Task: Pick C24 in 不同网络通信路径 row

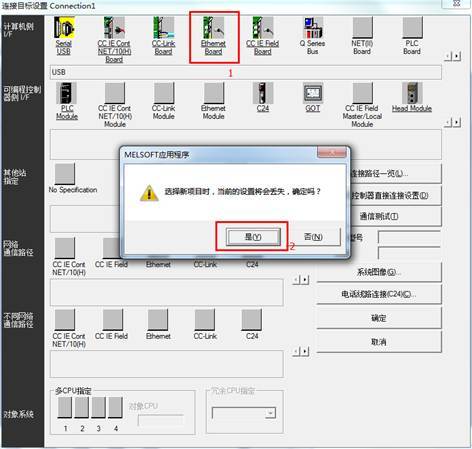Action: pos(252,320)
